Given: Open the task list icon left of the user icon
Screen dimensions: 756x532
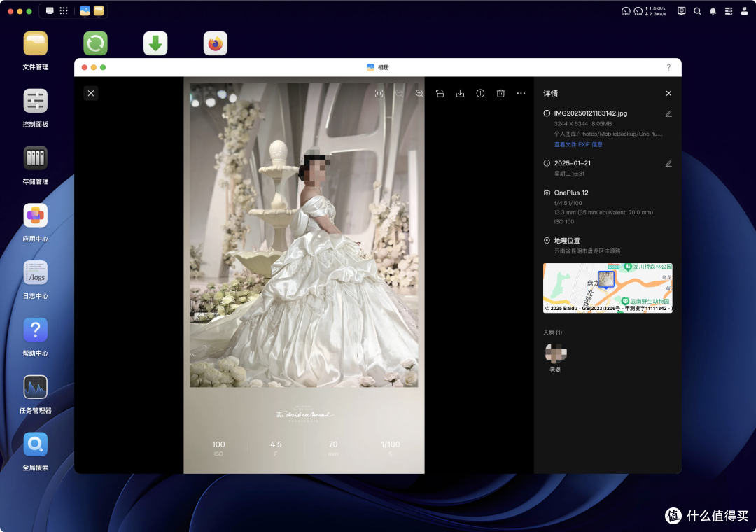Looking at the screenshot, I should coord(729,11).
